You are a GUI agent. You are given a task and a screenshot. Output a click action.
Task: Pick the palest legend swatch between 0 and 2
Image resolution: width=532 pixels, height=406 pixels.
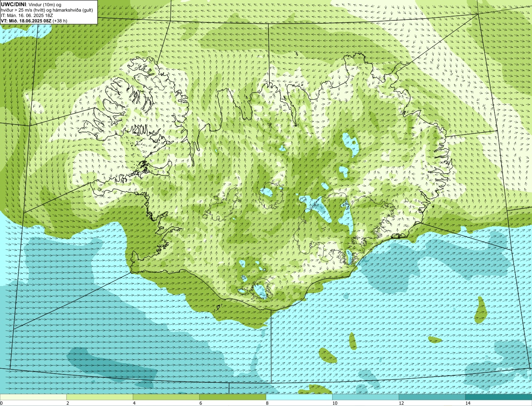[x=33, y=397]
